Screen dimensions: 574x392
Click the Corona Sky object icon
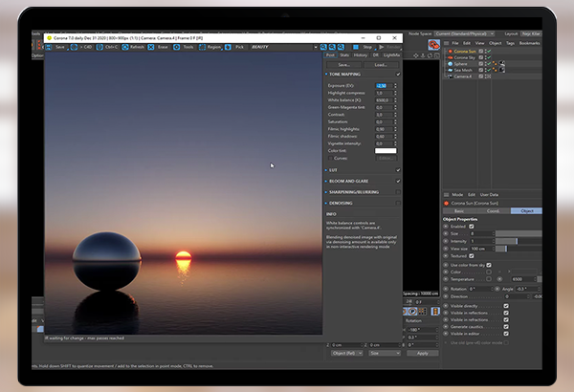tap(451, 57)
